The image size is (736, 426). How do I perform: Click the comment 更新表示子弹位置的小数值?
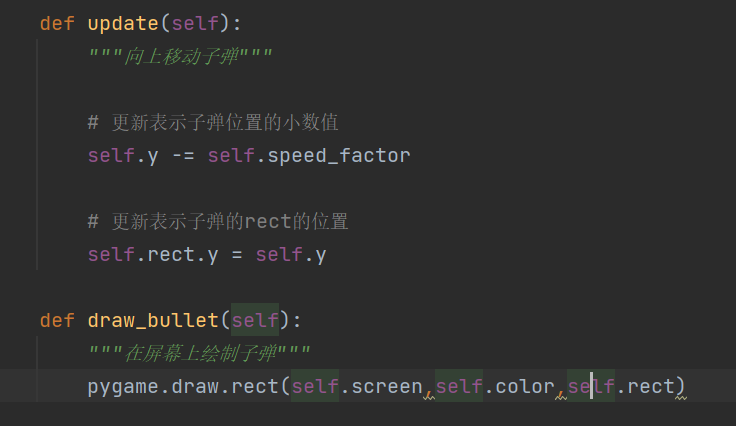(213, 122)
